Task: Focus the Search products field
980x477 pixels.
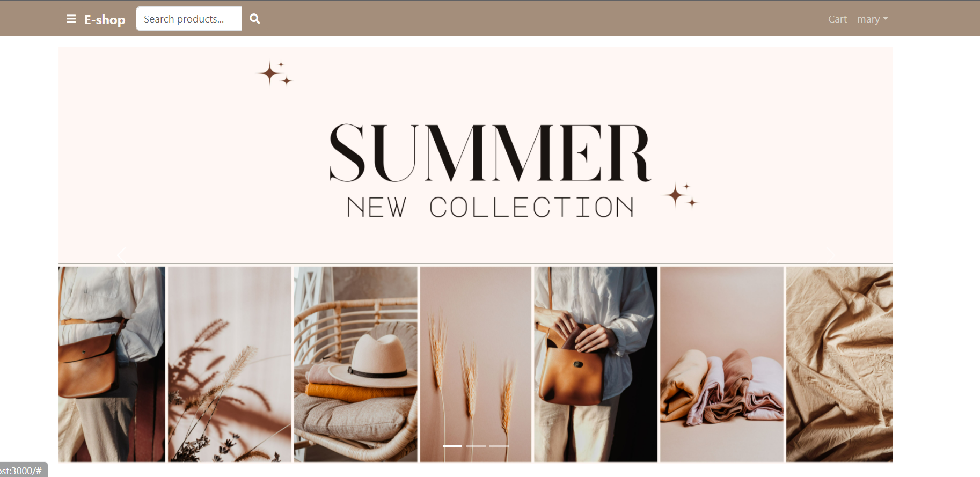Action: tap(189, 19)
